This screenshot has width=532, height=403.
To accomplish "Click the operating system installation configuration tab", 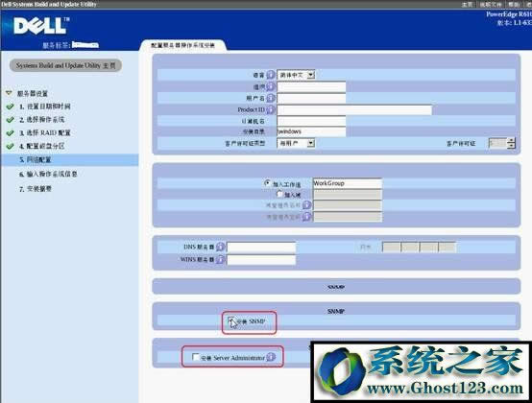I will 182,45.
